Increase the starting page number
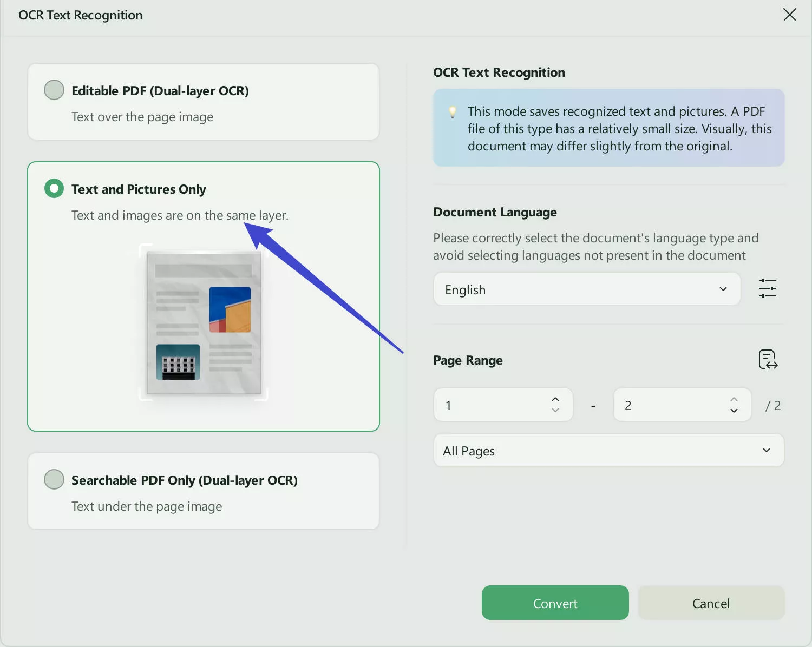Viewport: 812px width, 647px height. point(555,399)
